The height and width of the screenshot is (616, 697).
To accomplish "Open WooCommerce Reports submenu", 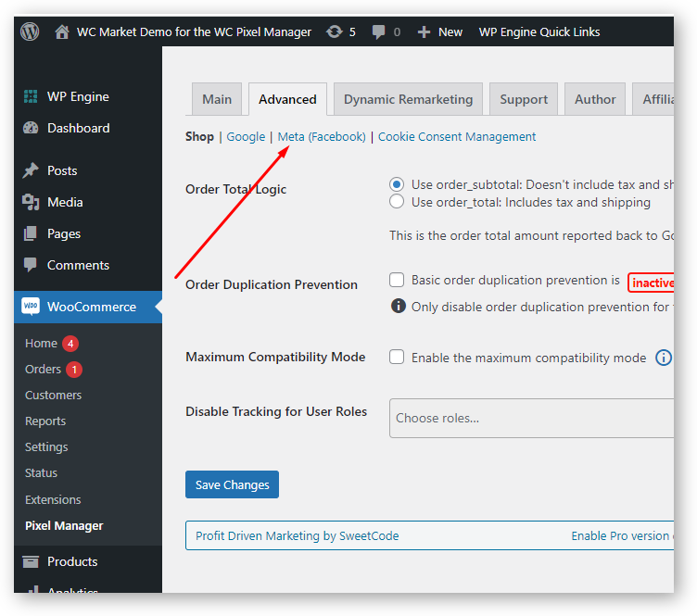I will [45, 421].
